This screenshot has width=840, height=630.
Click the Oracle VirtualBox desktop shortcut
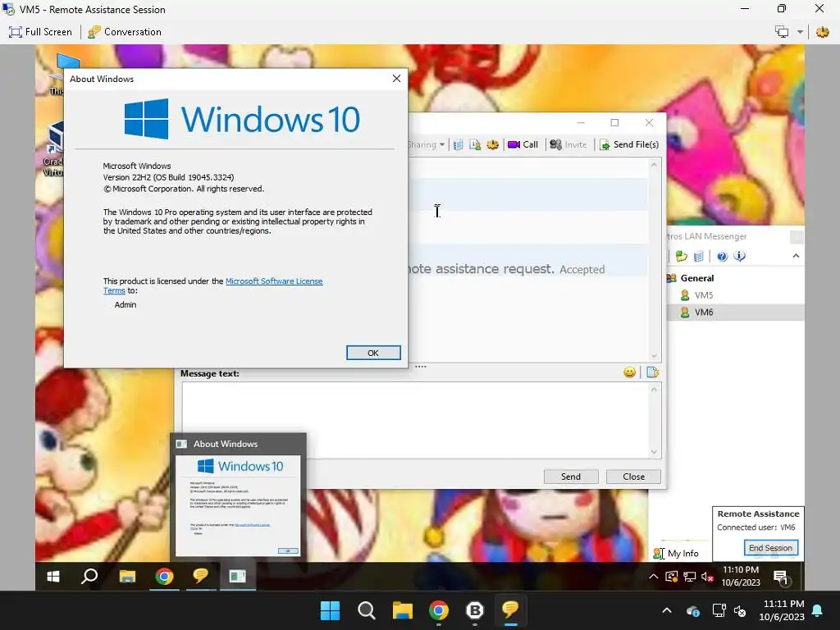52,149
